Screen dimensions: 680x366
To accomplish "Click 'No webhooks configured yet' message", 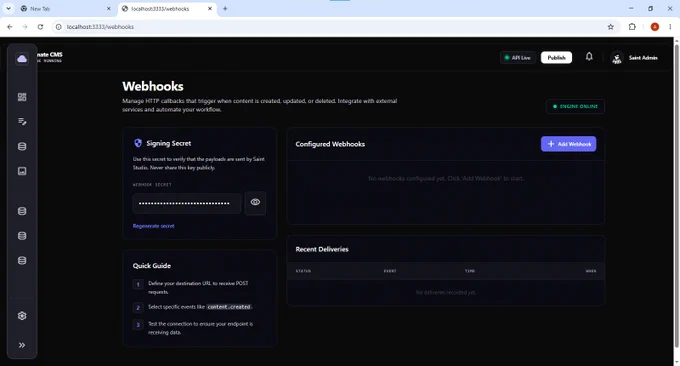I will [x=446, y=178].
